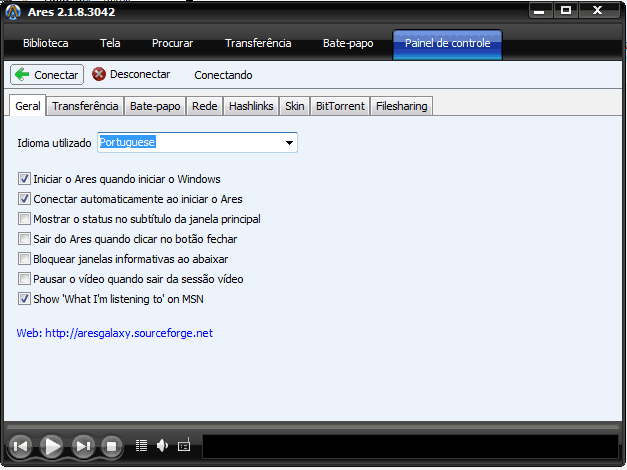
Task: Click the radio icon in player bar
Action: [184, 445]
